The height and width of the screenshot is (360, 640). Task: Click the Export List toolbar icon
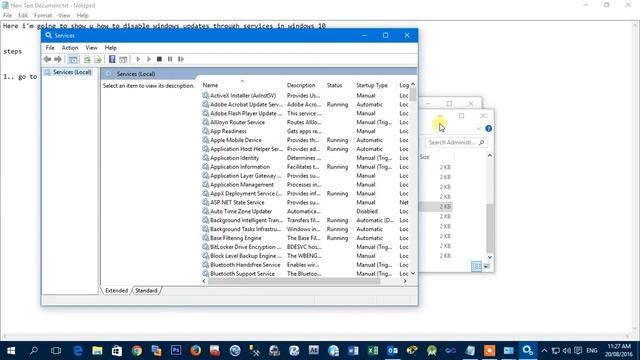tap(98, 59)
